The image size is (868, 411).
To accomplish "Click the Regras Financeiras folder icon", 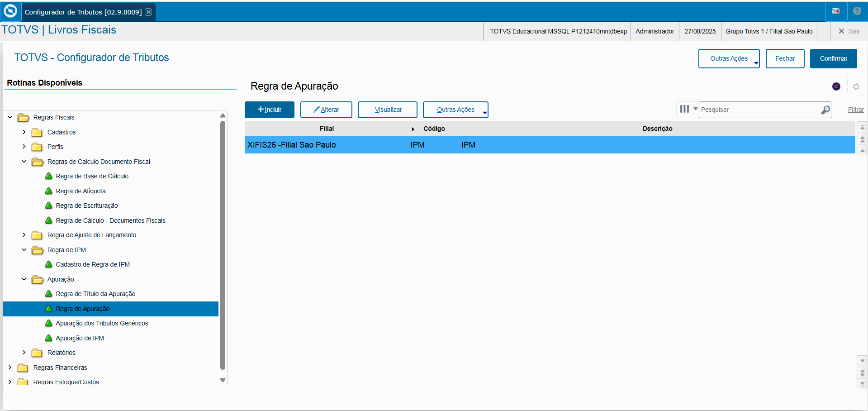I will (23, 368).
